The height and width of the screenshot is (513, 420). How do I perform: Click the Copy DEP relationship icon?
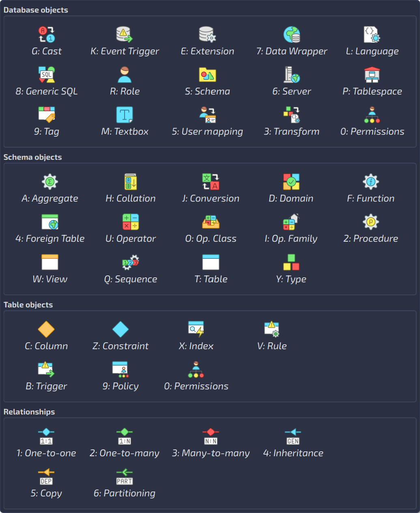pos(46,477)
